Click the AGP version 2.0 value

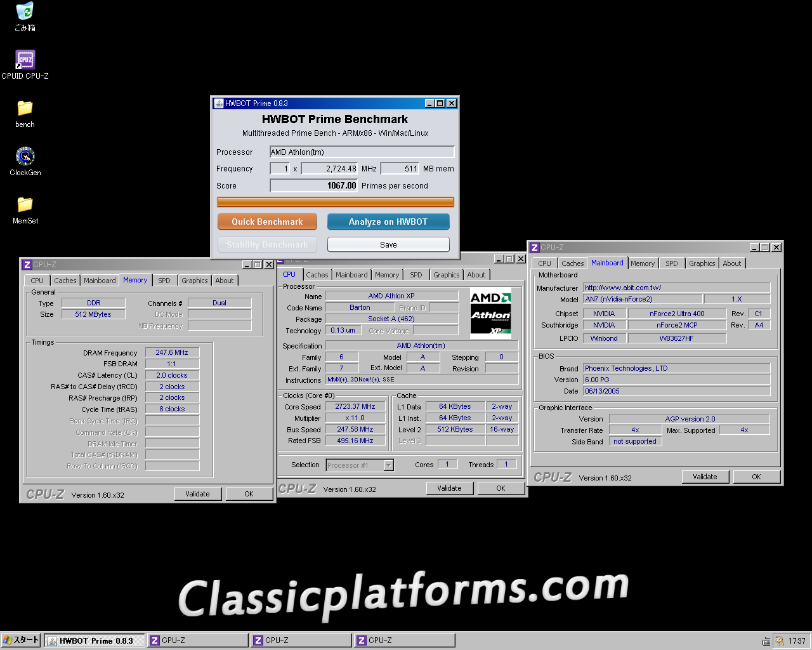tap(690, 419)
